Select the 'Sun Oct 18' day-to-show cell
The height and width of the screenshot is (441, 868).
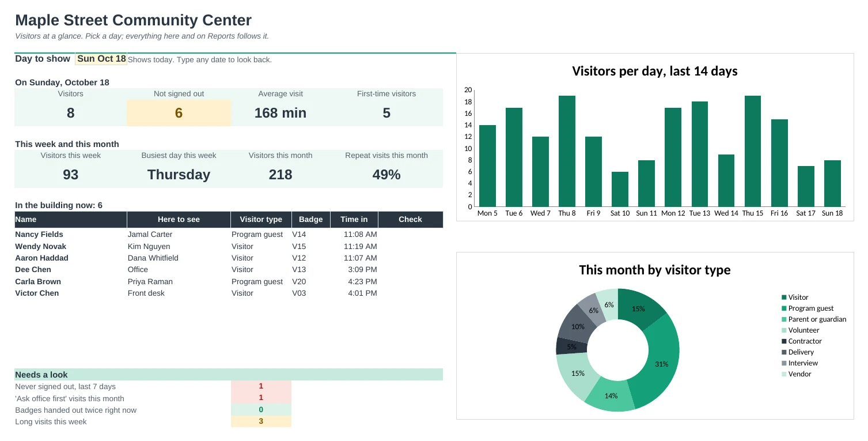click(x=101, y=59)
